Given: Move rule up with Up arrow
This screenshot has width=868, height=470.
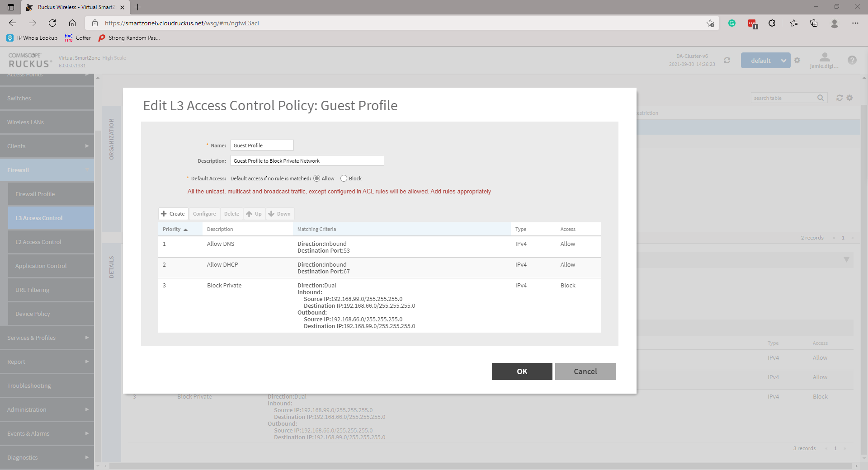Looking at the screenshot, I should 254,214.
